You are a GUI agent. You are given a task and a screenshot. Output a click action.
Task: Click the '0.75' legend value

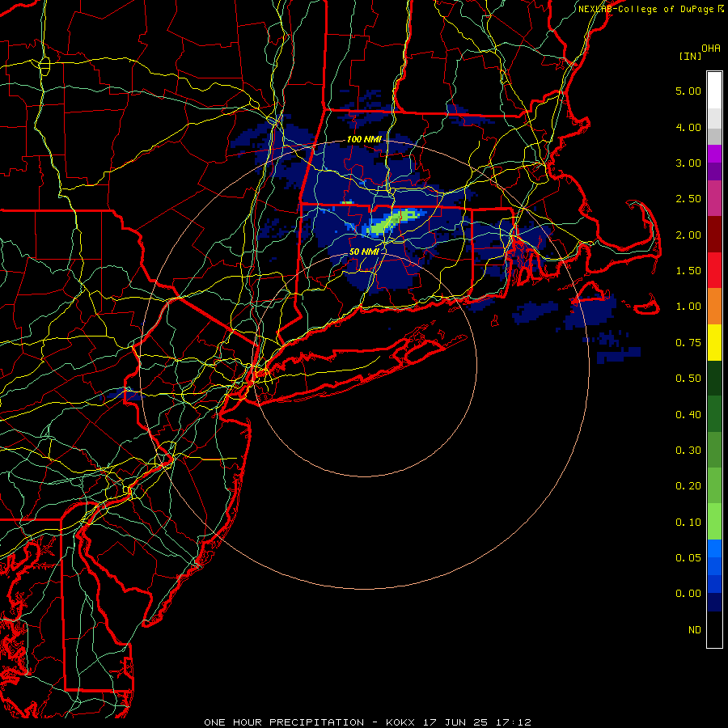click(688, 343)
